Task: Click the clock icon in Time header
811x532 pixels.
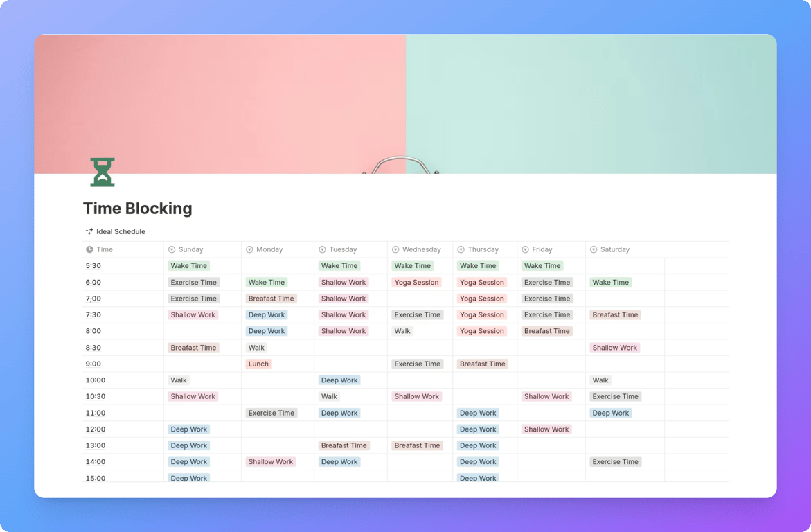Action: point(89,249)
